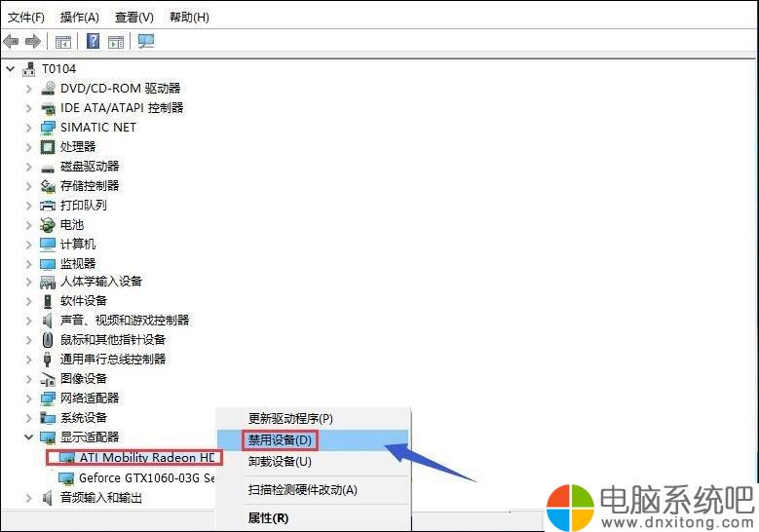Click the 磁盘驱动器 disk drive icon
This screenshot has height=532, width=759.
point(48,168)
